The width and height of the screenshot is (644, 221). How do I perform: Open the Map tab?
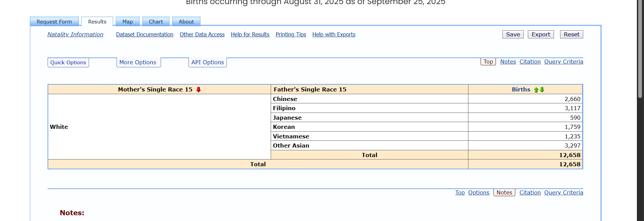(x=127, y=21)
